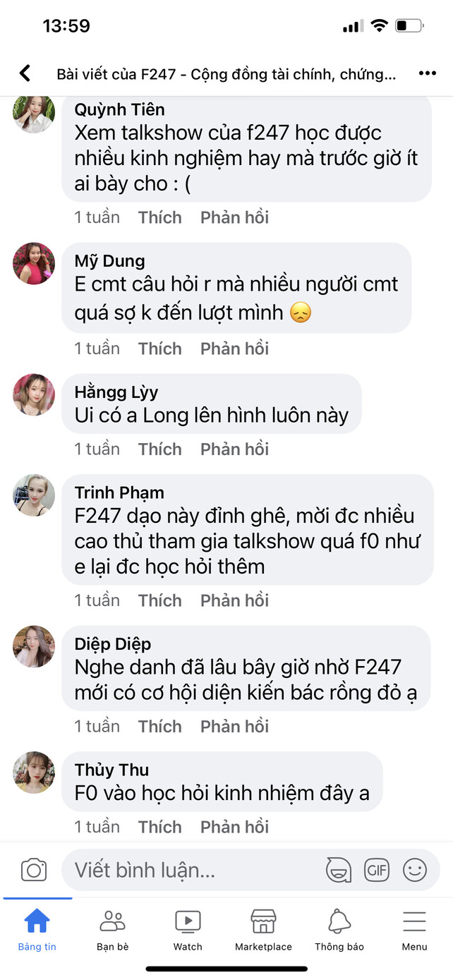Open the emoji smiley picker
The width and height of the screenshot is (453, 980).
point(415,870)
